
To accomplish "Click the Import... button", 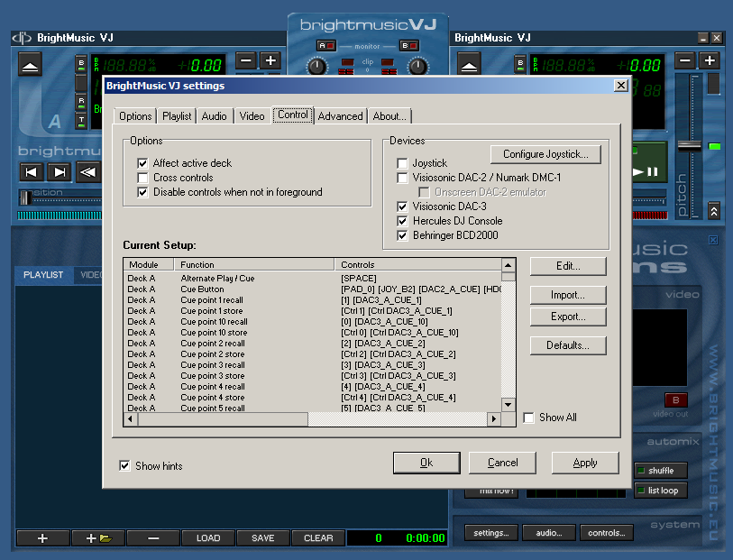I will click(x=568, y=295).
